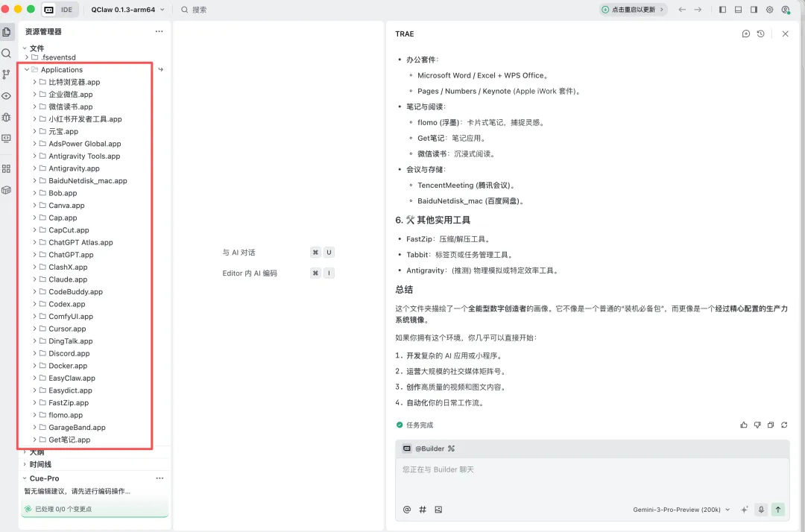Thumbs up the completed response
805x532 pixels.
point(744,425)
